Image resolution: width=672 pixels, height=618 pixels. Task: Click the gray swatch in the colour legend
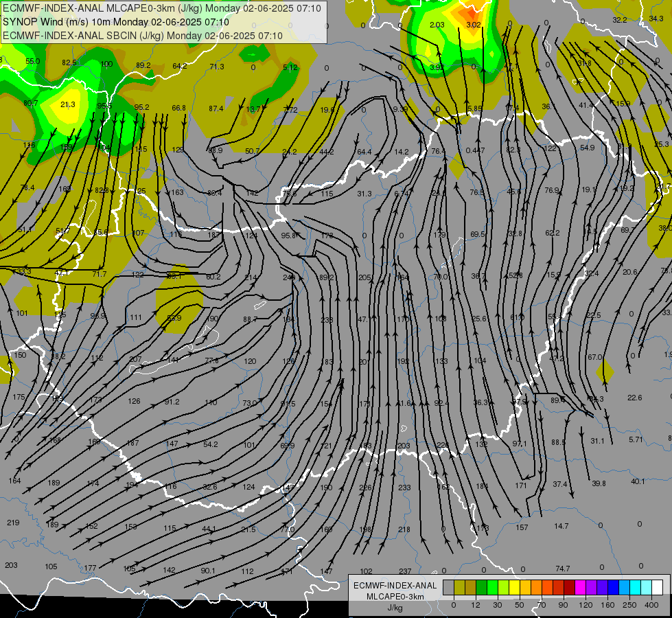pos(448,587)
